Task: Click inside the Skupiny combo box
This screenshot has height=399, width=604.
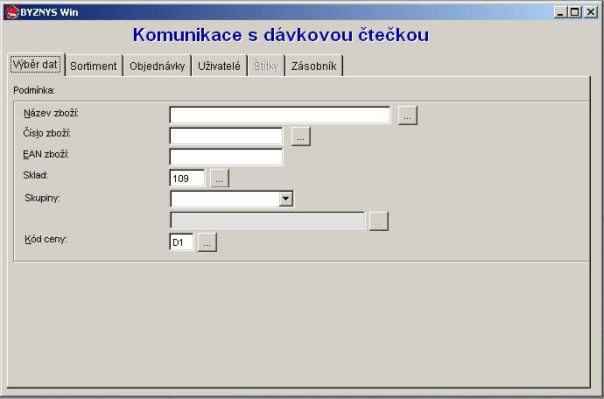Action: click(225, 199)
